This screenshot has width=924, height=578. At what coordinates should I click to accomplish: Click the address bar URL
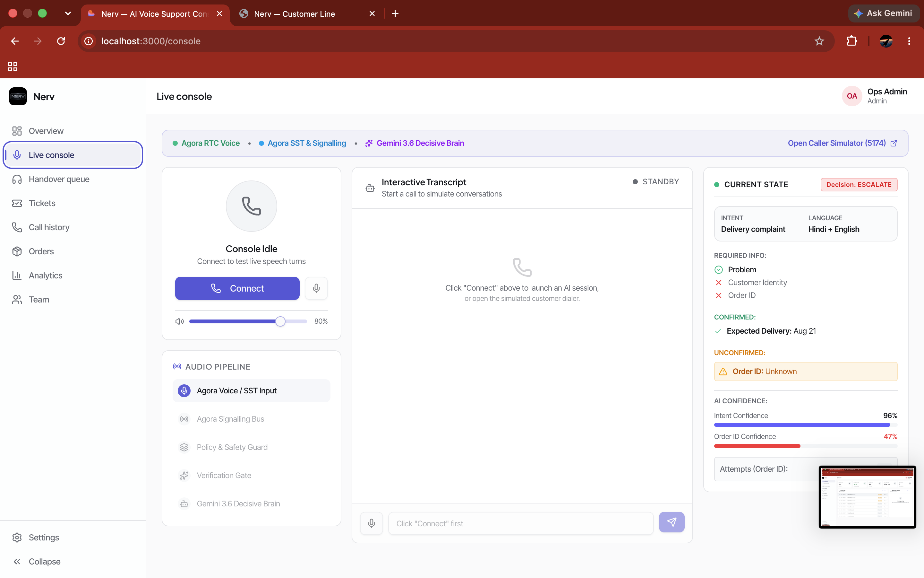[x=151, y=41]
